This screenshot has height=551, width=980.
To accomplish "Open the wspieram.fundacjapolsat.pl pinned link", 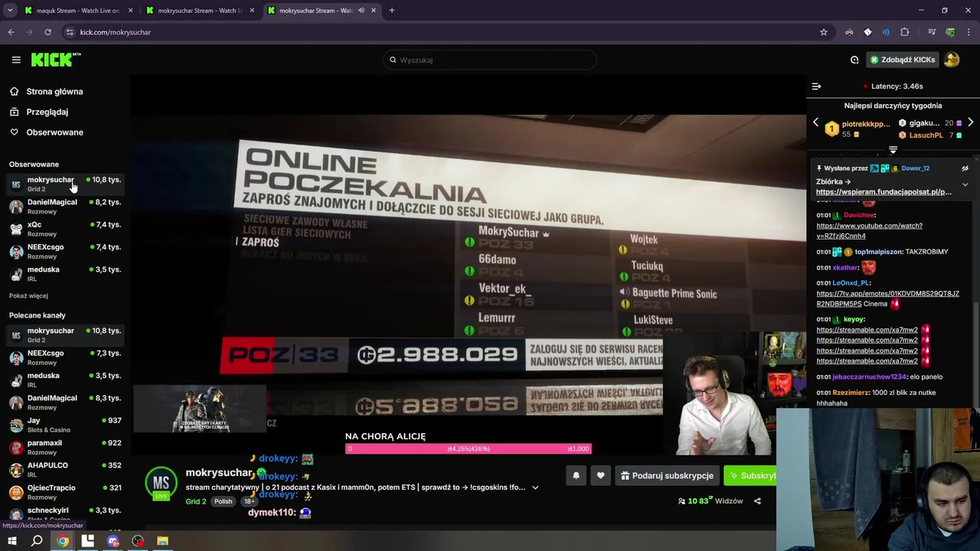I will coord(884,192).
